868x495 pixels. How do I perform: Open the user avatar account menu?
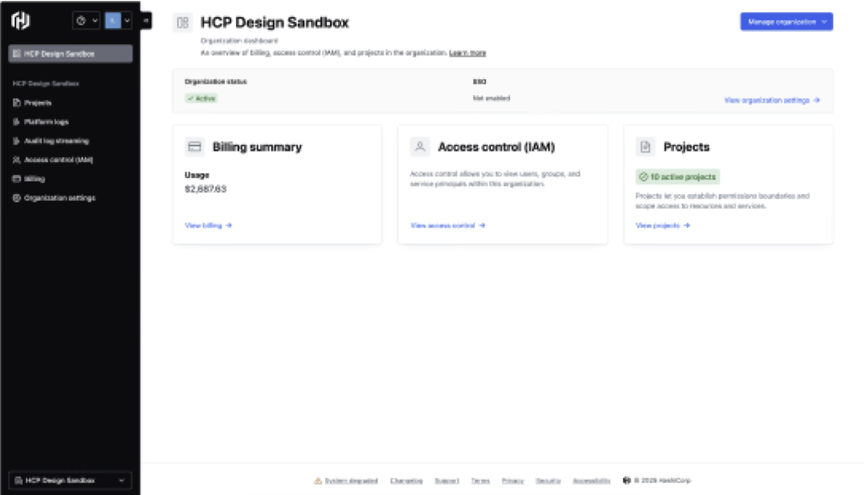click(118, 21)
